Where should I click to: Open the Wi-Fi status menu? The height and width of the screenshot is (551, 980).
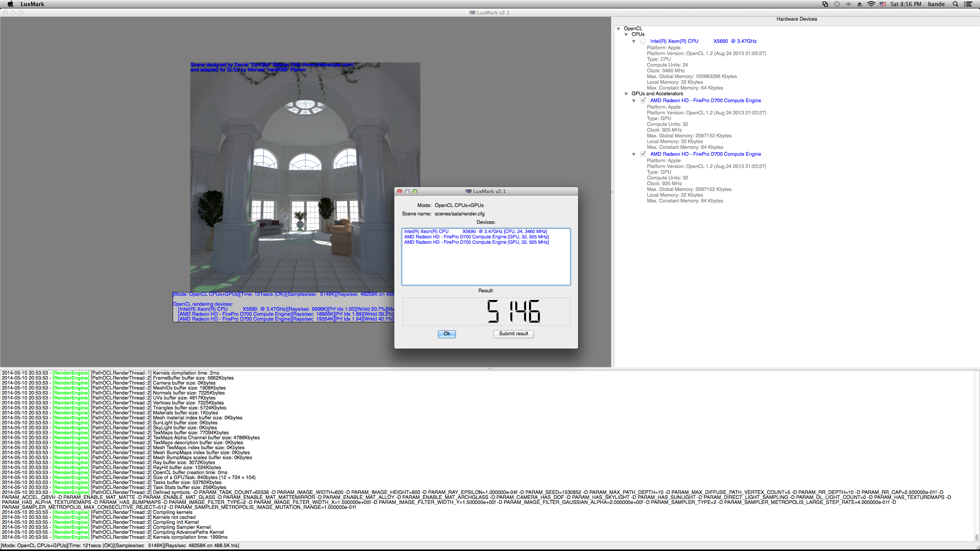coord(871,4)
